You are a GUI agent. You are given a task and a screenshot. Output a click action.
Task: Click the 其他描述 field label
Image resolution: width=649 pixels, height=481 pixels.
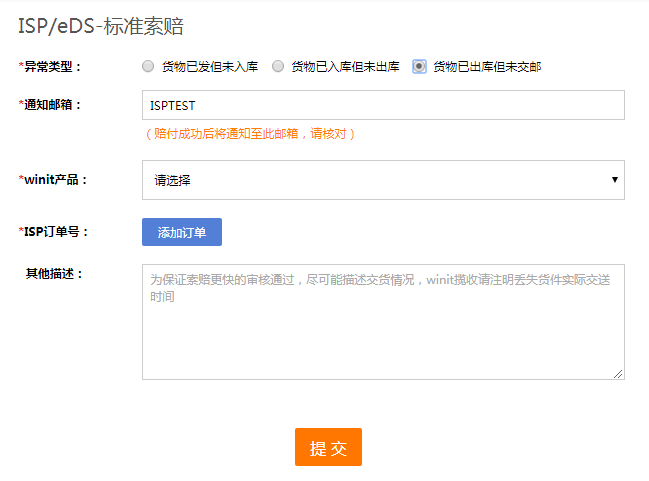[54, 274]
